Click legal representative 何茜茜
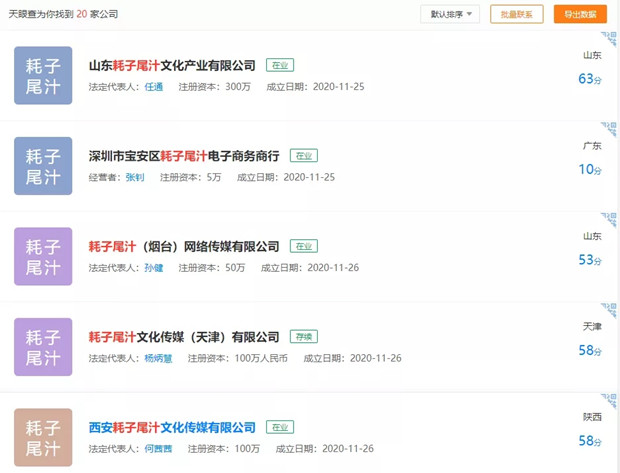620x473 pixels. [x=158, y=449]
